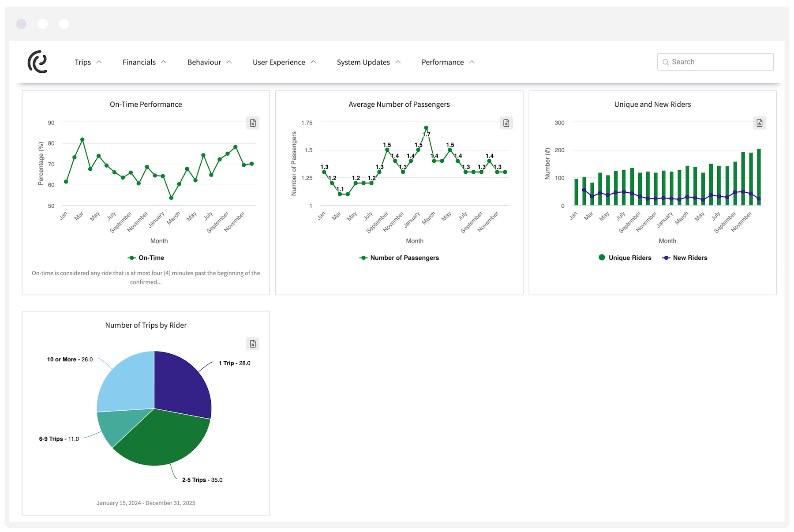Expand the Trips dropdown
Screen dimensions: 794x532
pos(88,62)
